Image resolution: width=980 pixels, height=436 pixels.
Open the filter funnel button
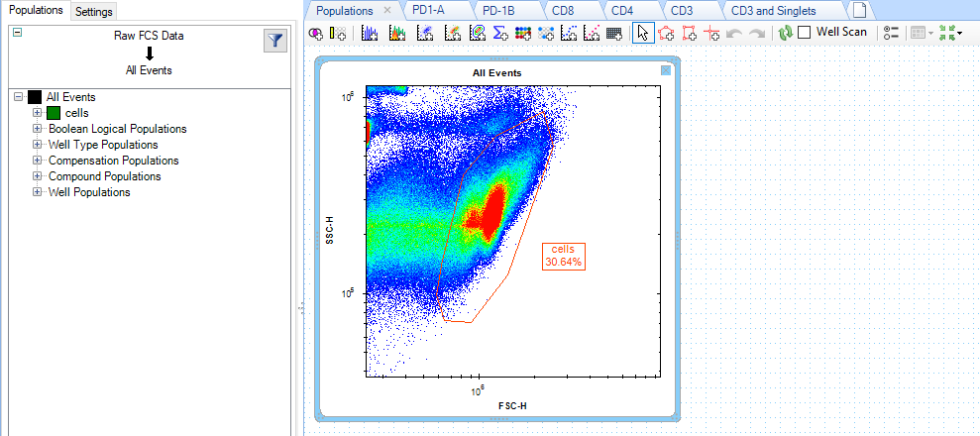[275, 42]
